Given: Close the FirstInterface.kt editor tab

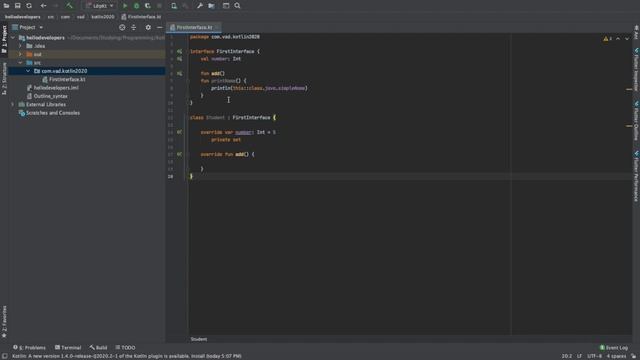Looking at the screenshot, I should 218,27.
